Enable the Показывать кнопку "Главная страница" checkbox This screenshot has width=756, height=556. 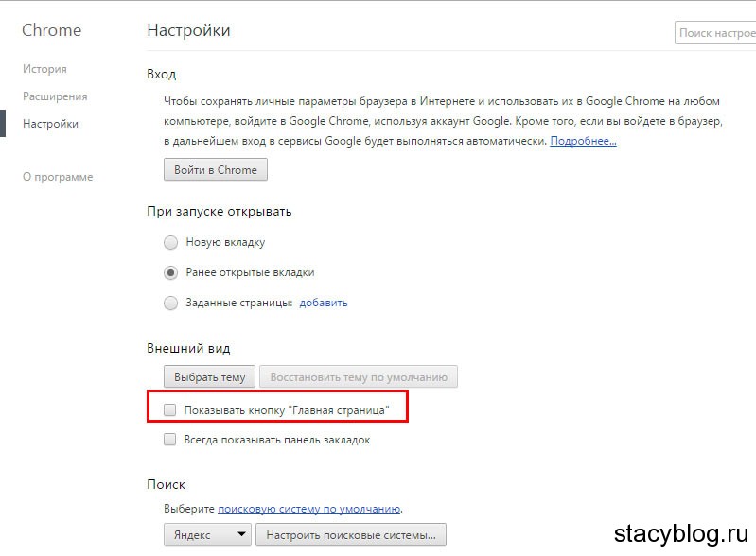pyautogui.click(x=170, y=409)
